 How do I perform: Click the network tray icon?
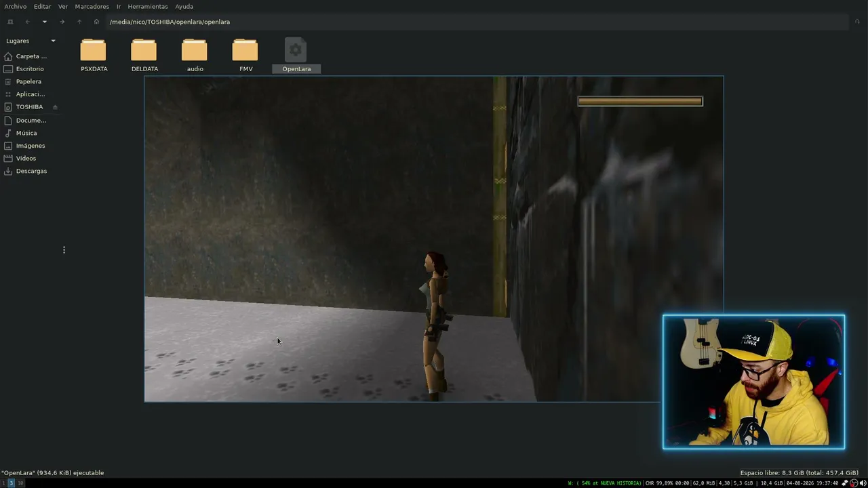[x=845, y=483]
